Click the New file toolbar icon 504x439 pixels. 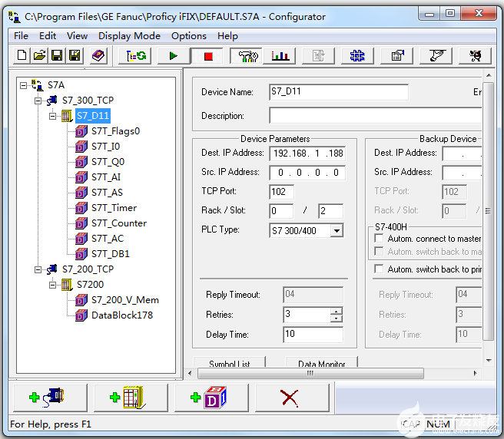click(x=22, y=56)
